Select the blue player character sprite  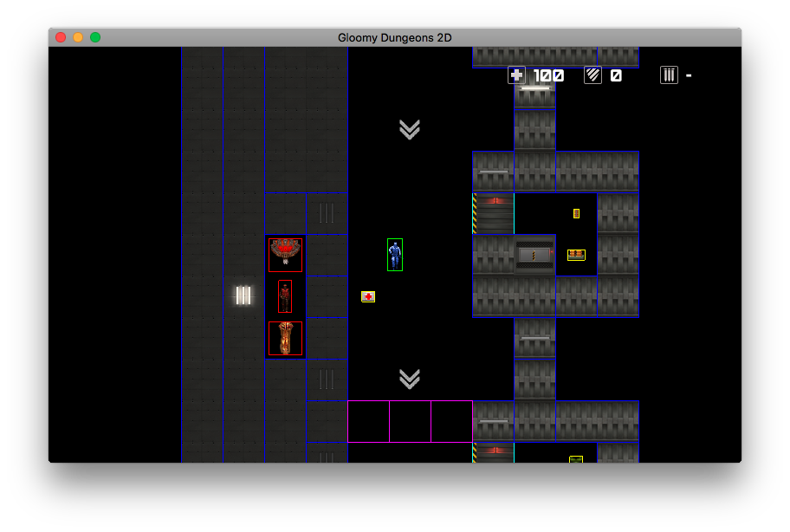pos(395,255)
